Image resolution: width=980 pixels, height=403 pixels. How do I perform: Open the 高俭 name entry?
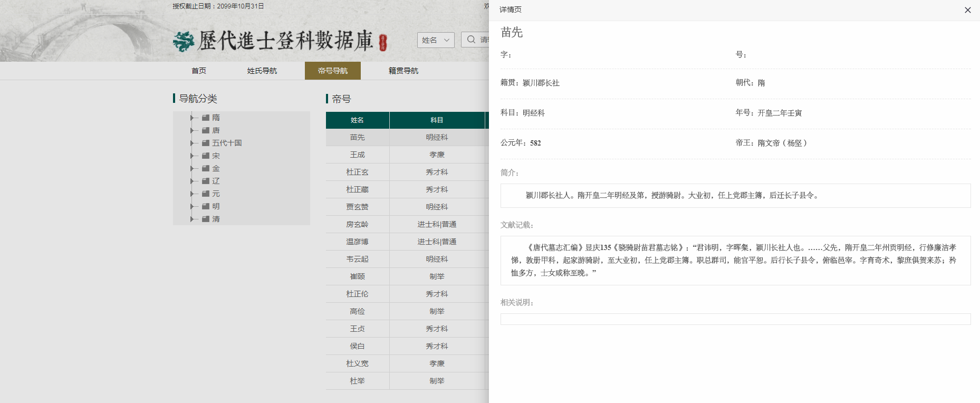(x=358, y=311)
